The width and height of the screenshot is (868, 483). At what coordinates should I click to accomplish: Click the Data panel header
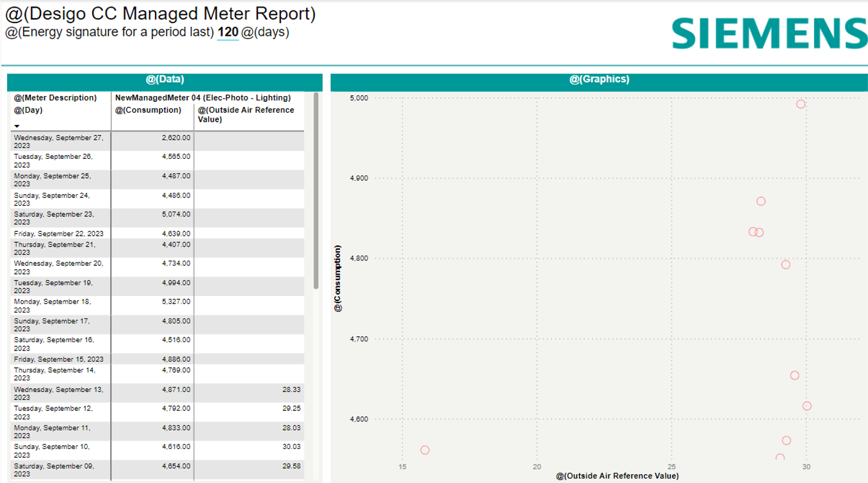165,79
